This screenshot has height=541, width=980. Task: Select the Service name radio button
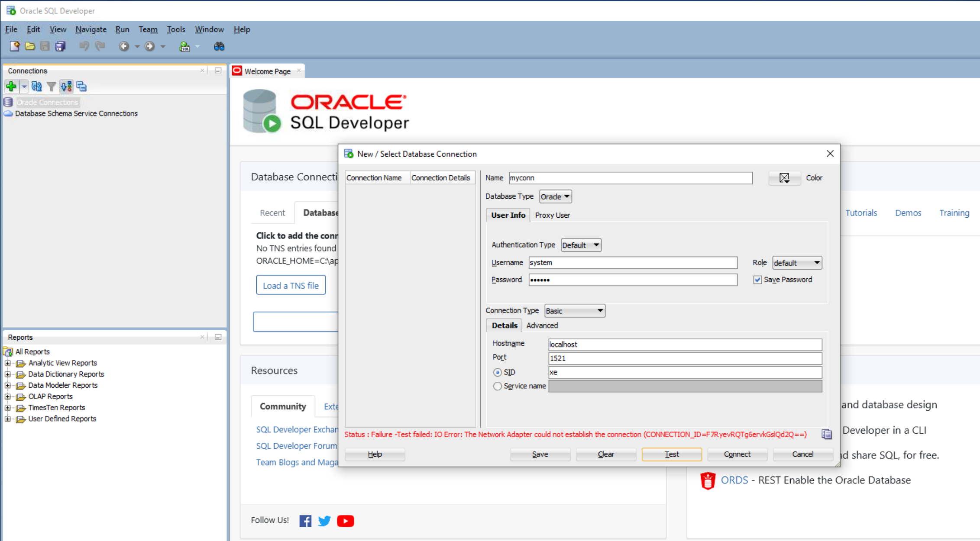[497, 386]
